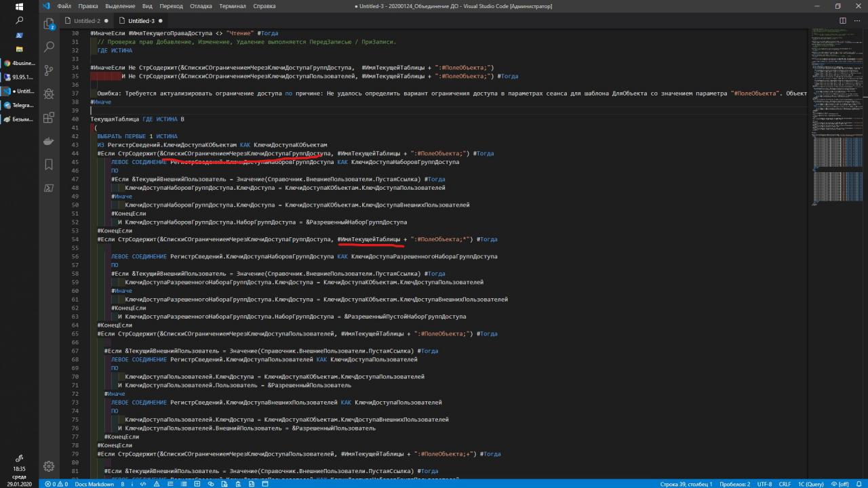Open the Explorer view in the activity bar
868x488 pixels.
point(49,24)
